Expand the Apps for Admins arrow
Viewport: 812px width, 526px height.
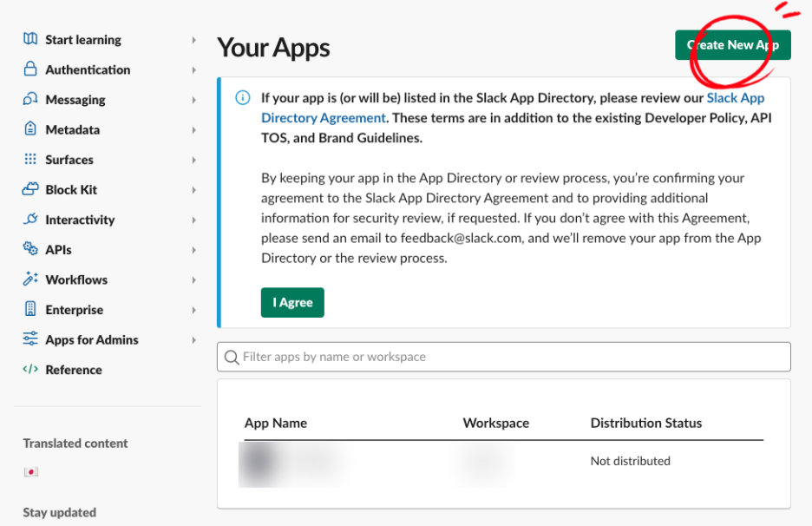tap(193, 340)
